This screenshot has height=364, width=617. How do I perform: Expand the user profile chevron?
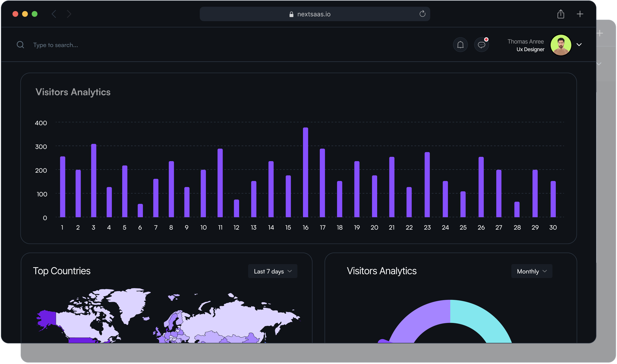tap(579, 45)
